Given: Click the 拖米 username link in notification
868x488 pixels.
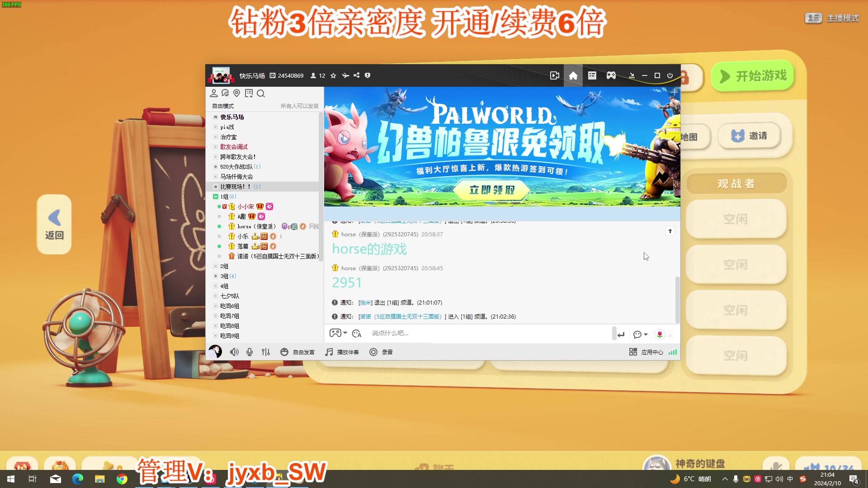Looking at the screenshot, I should point(365,303).
